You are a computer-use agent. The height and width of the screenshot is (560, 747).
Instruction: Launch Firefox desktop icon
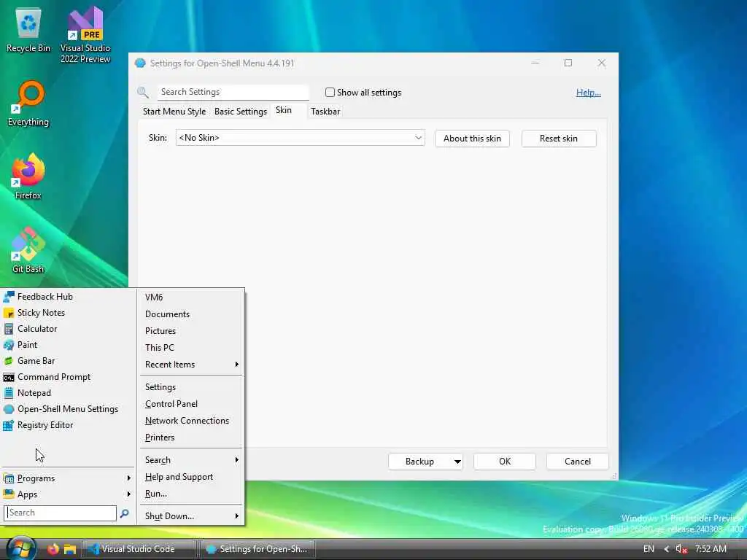(28, 176)
